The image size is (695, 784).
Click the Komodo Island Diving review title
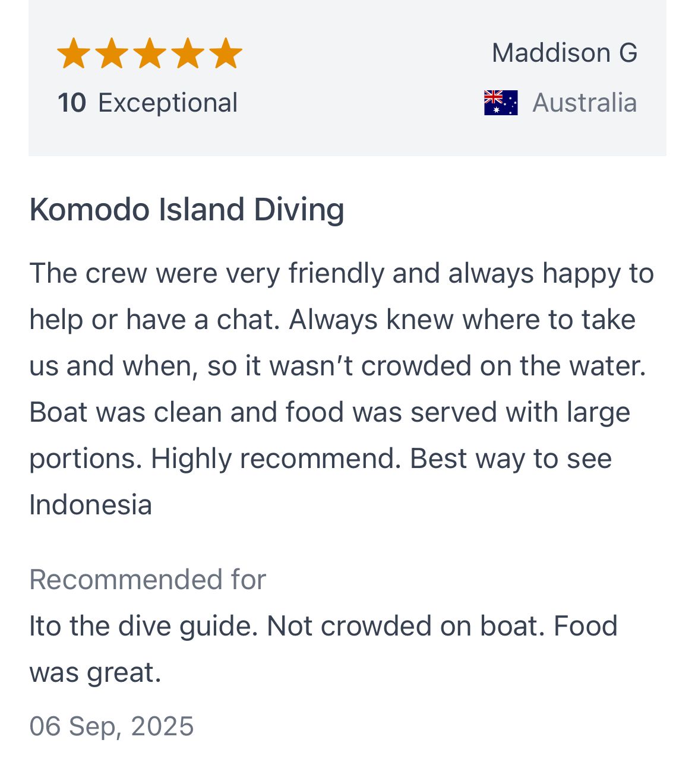[x=187, y=210]
